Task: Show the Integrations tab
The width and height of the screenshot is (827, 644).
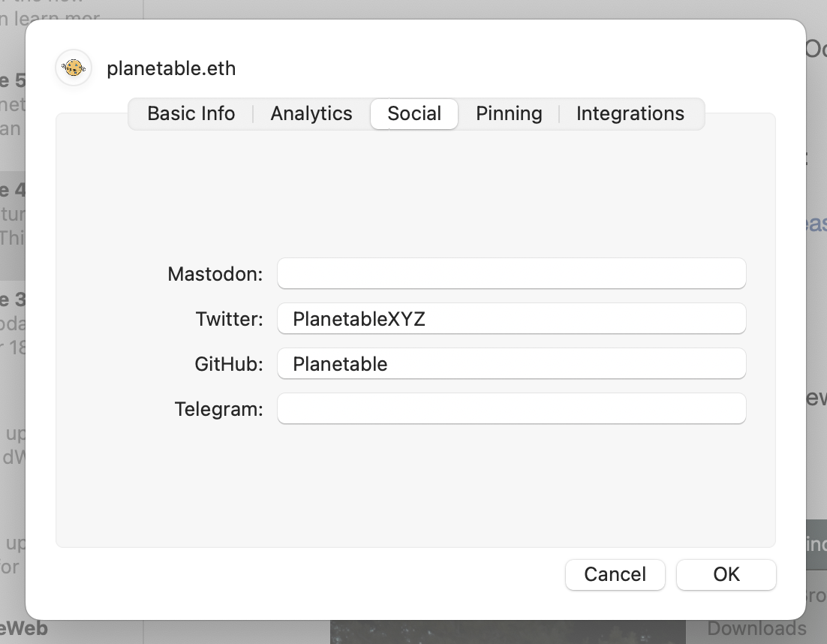Action: pyautogui.click(x=630, y=114)
